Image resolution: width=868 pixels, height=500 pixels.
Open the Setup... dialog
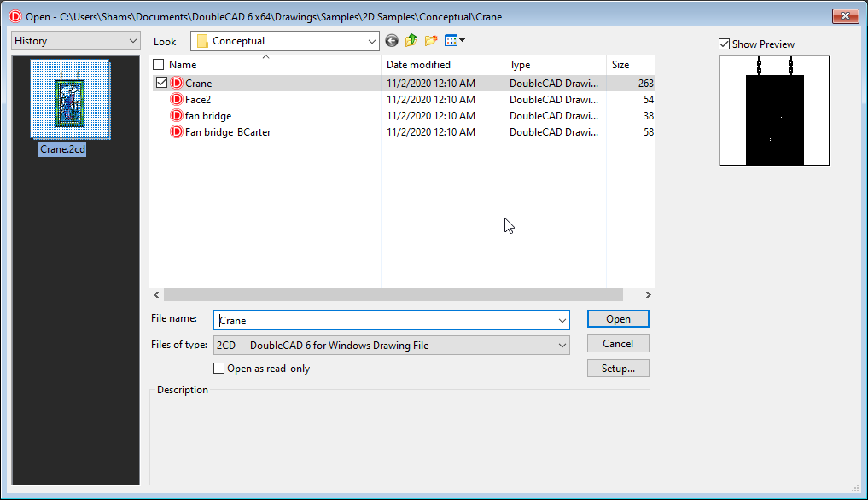click(618, 369)
